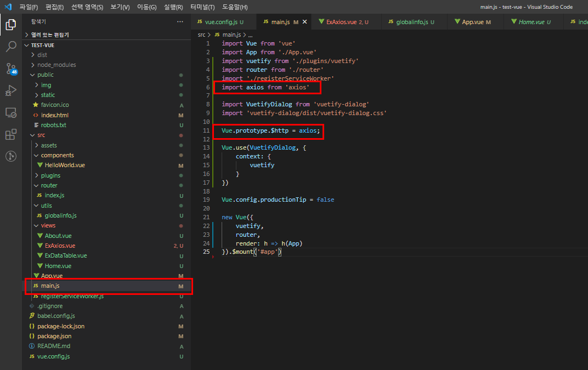Open the 터미널(T) menu
Image resolution: width=588 pixels, height=370 pixels.
(x=202, y=7)
